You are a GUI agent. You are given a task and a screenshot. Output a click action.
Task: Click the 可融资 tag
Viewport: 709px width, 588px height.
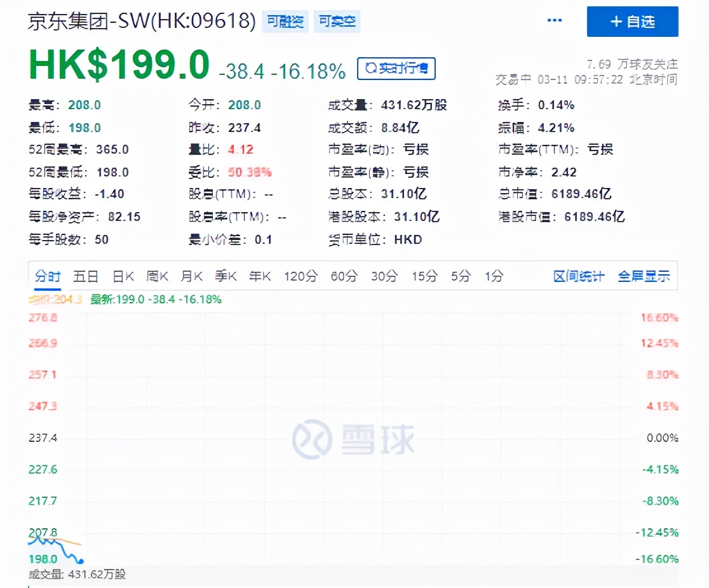pyautogui.click(x=285, y=22)
